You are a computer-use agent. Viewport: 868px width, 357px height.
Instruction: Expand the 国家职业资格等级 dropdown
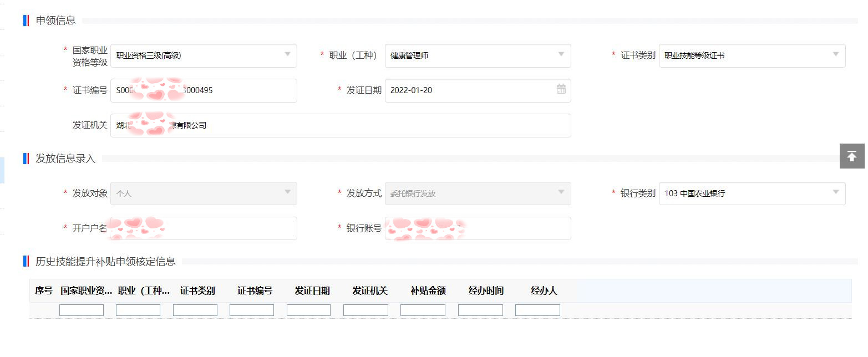pyautogui.click(x=287, y=54)
